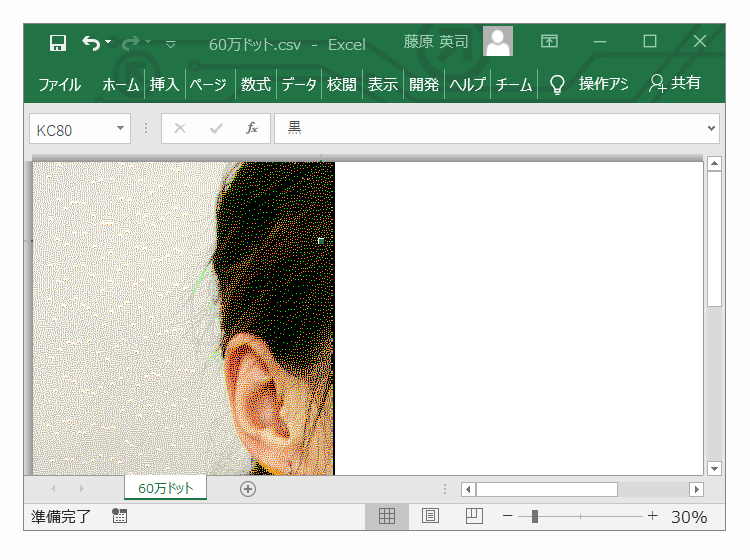This screenshot has height=560, width=750.
Task: Click horizontal scrollbar left arrow
Action: point(468,489)
